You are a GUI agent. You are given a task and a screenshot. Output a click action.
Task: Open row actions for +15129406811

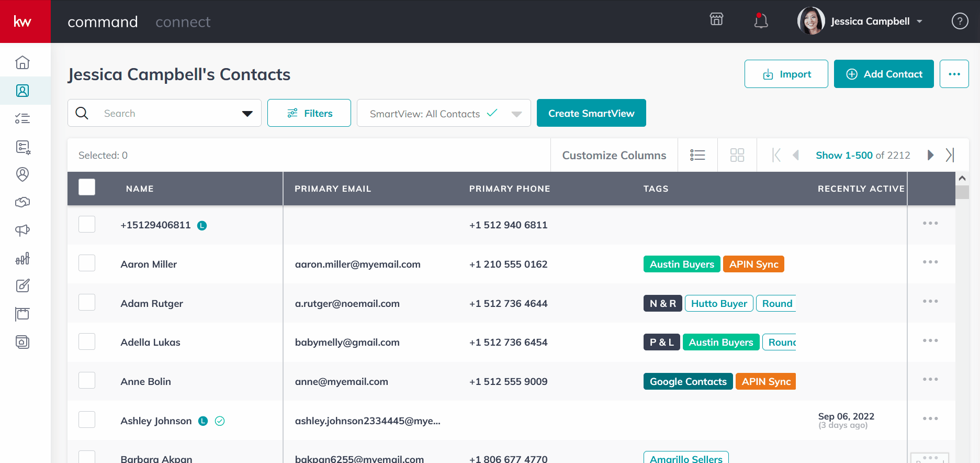930,223
